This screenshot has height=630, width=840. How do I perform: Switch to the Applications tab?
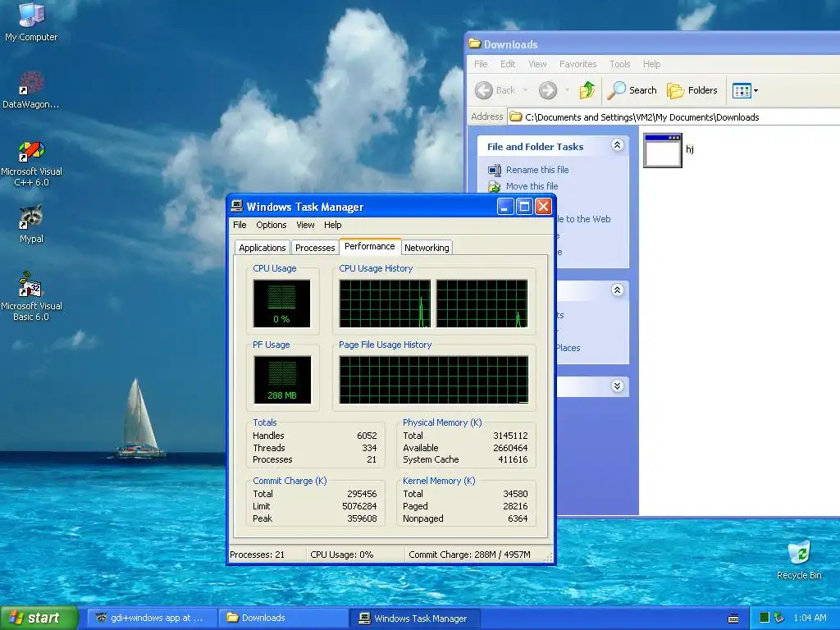tap(262, 248)
